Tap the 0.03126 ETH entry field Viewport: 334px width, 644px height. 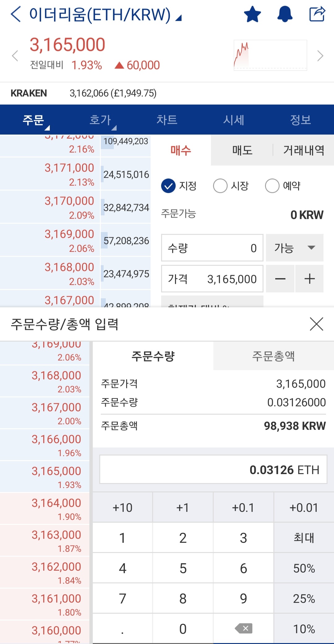point(213,469)
